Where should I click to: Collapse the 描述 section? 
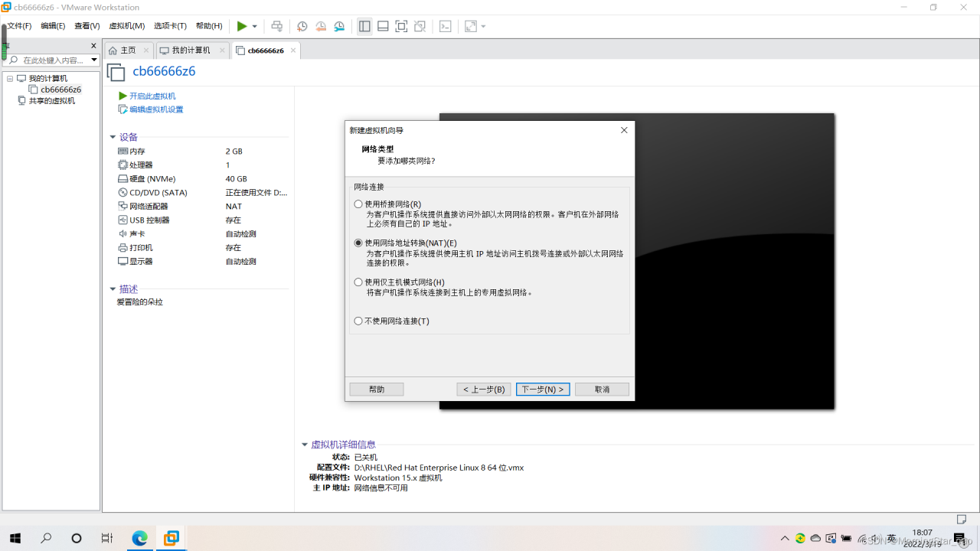(113, 289)
